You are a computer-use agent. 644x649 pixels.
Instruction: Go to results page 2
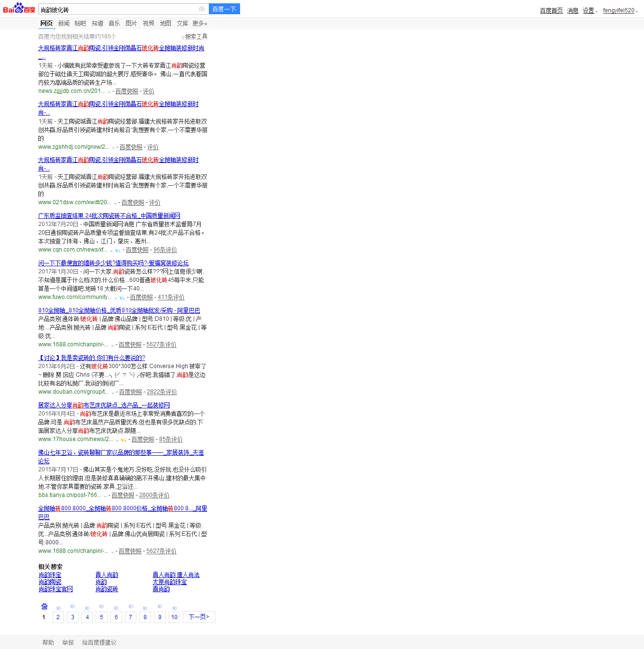pyautogui.click(x=58, y=617)
